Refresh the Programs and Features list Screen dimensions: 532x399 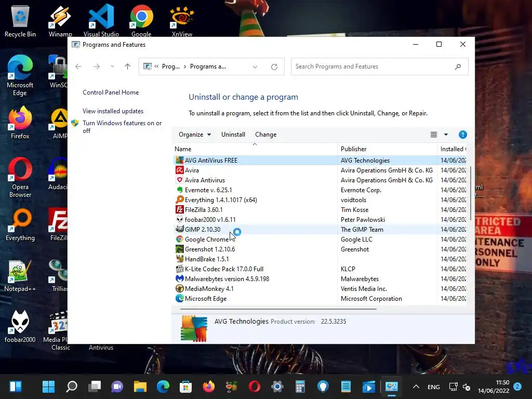tap(274, 67)
